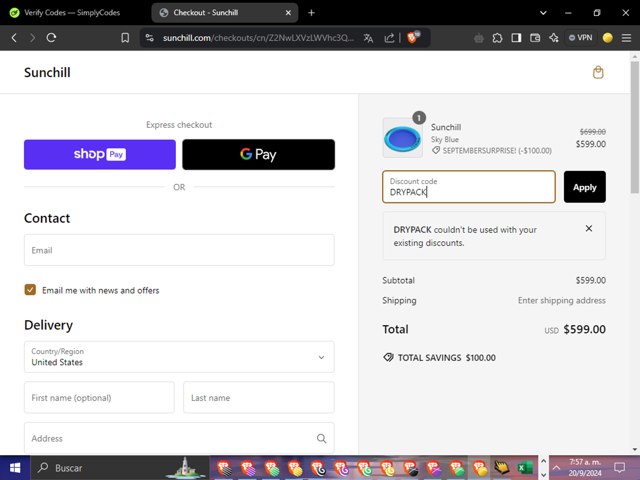Viewport: 640px width, 480px height.
Task: Click the translate page icon
Action: click(x=368, y=38)
